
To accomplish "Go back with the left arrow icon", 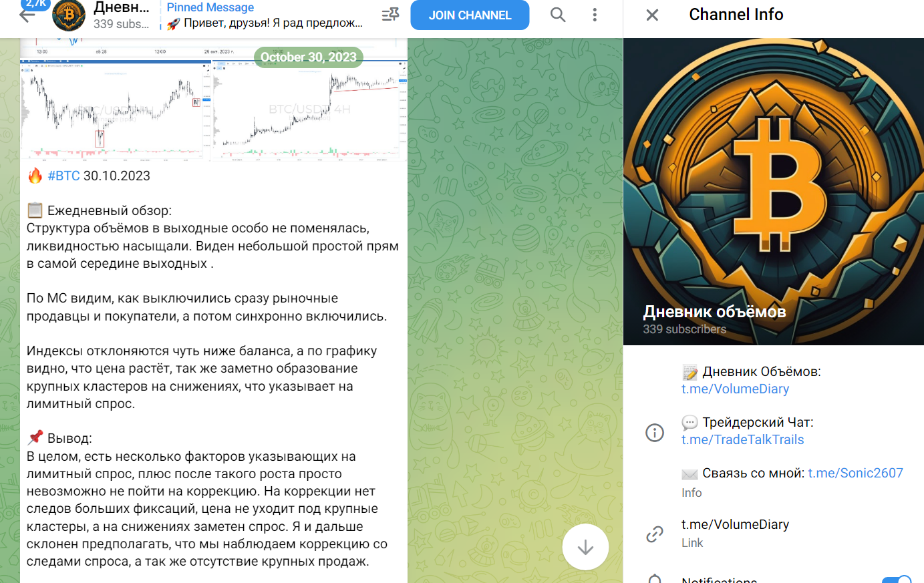I will point(27,15).
